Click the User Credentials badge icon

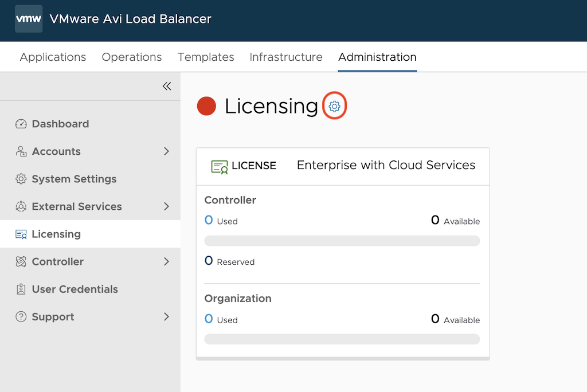[x=21, y=289]
